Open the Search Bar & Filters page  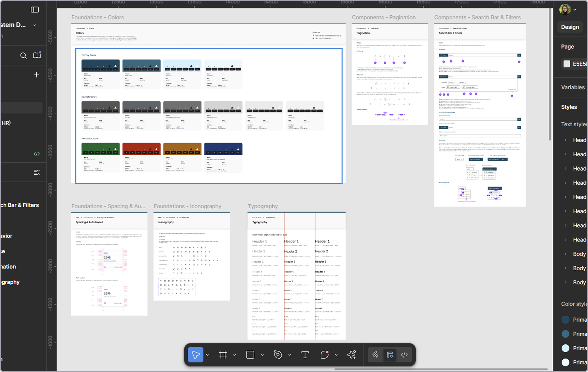point(20,205)
